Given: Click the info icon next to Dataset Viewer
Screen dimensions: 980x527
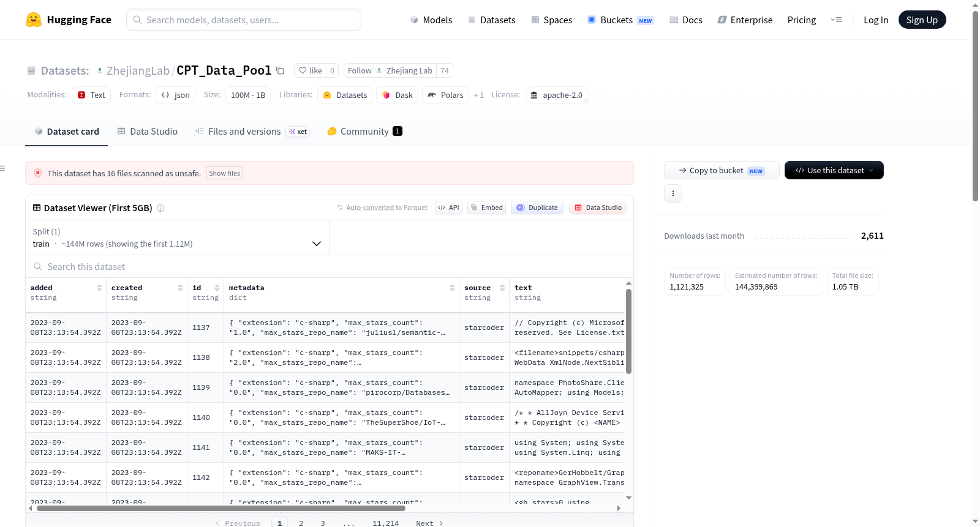Looking at the screenshot, I should point(160,208).
